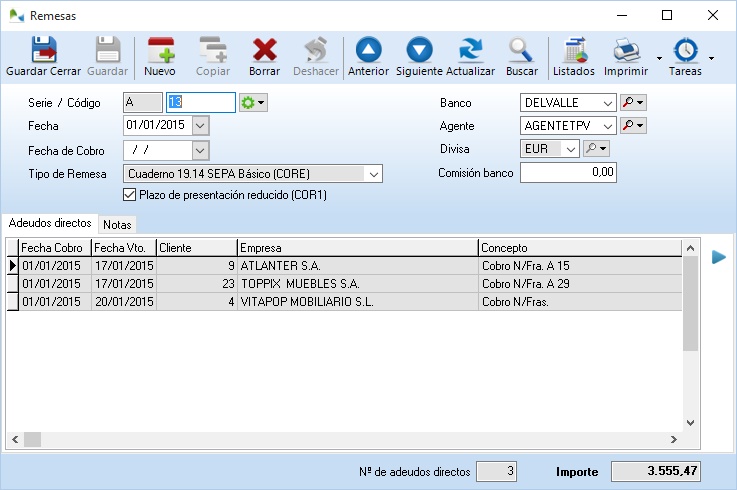Open the Fecha date picker dropdown
The height and width of the screenshot is (490, 737).
pos(200,126)
